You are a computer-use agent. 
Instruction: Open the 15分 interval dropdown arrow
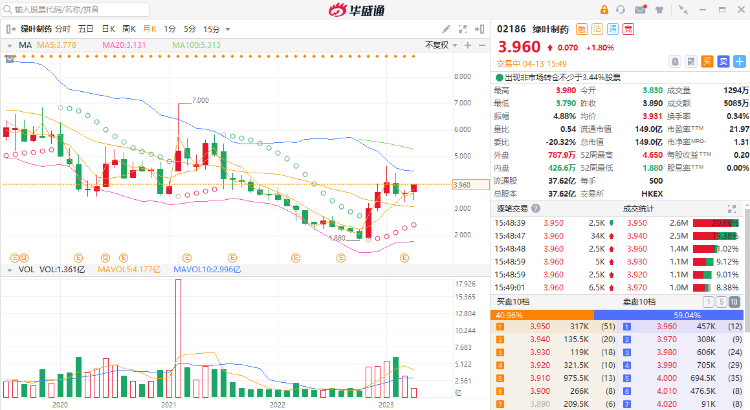(x=228, y=30)
